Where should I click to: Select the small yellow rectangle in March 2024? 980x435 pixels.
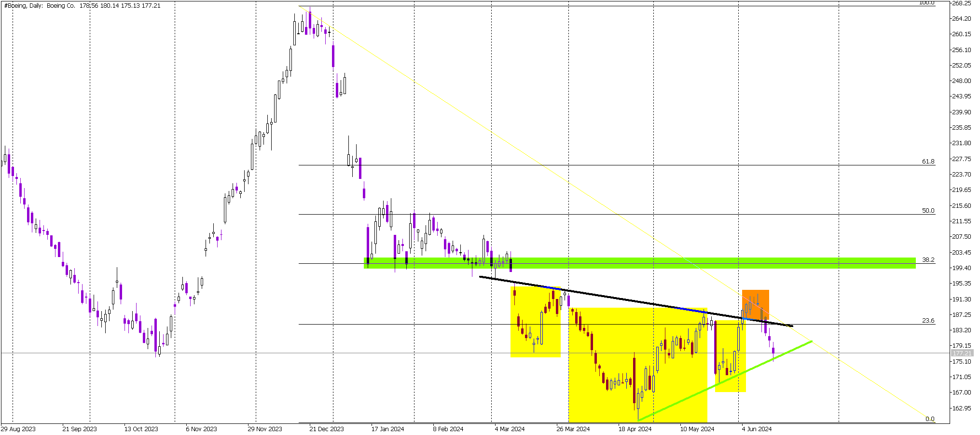pyautogui.click(x=536, y=322)
